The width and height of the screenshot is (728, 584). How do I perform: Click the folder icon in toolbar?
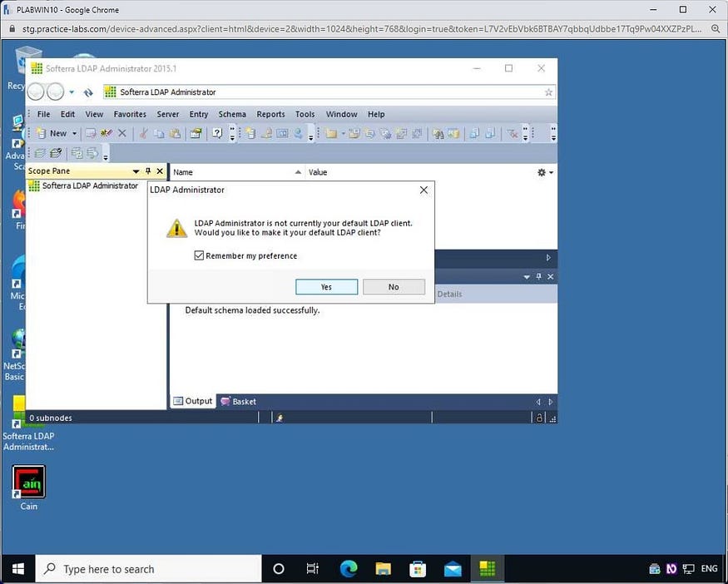click(x=331, y=134)
